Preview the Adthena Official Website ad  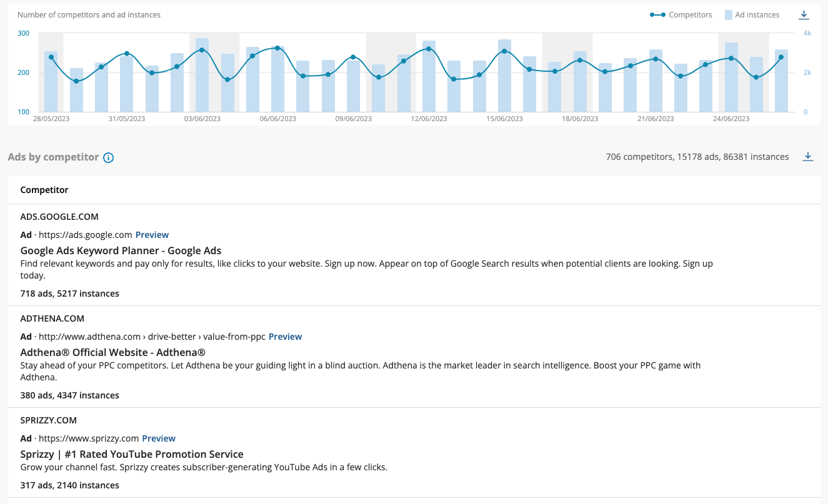click(285, 336)
